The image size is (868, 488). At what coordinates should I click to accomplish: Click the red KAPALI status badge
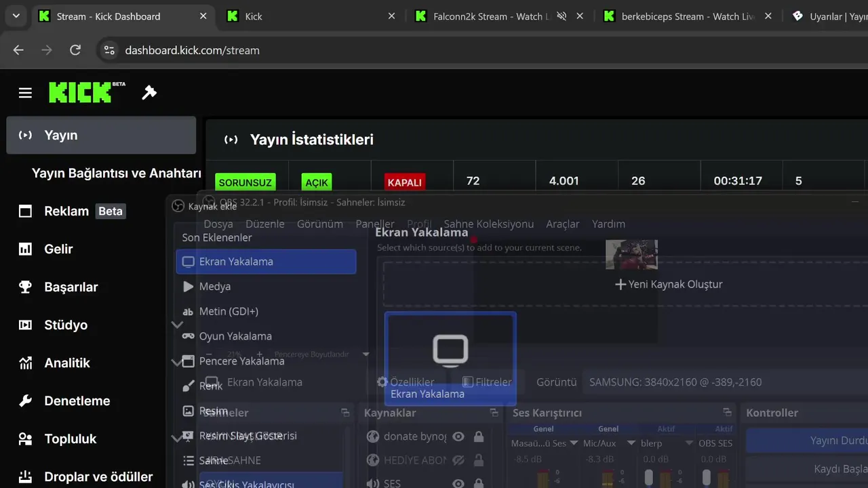(405, 182)
